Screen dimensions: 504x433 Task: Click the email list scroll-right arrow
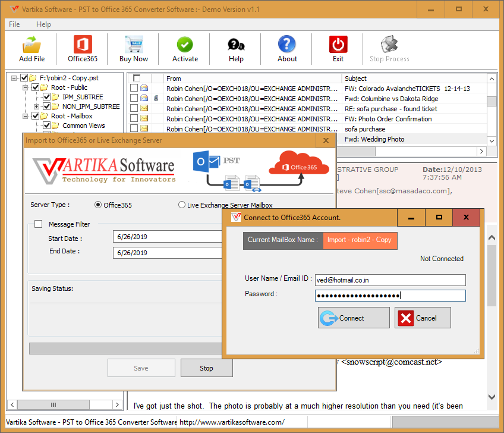tap(481, 151)
